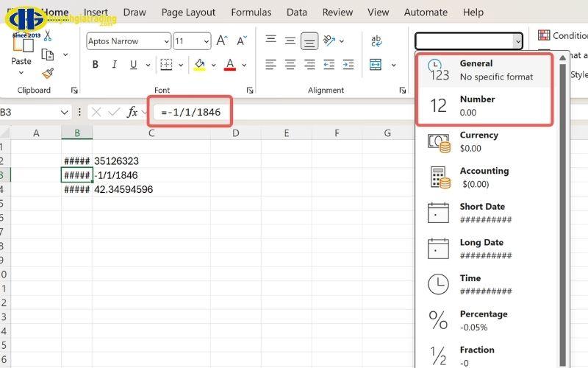588x368 pixels.
Task: Select the Short Date format option
Action: coord(484,213)
